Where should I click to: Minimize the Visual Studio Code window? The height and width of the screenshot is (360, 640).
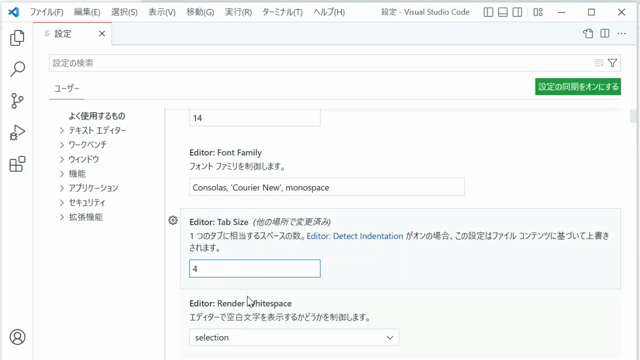point(562,12)
